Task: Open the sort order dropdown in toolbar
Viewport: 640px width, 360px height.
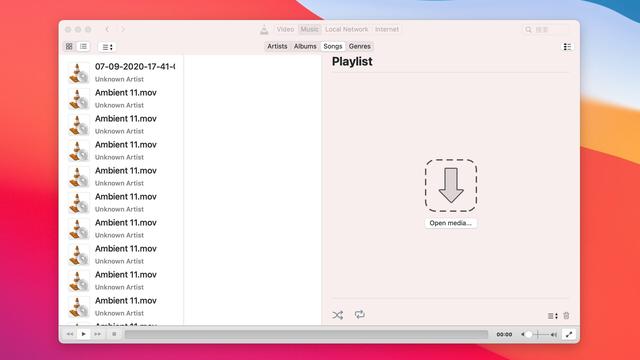Action: [107, 47]
